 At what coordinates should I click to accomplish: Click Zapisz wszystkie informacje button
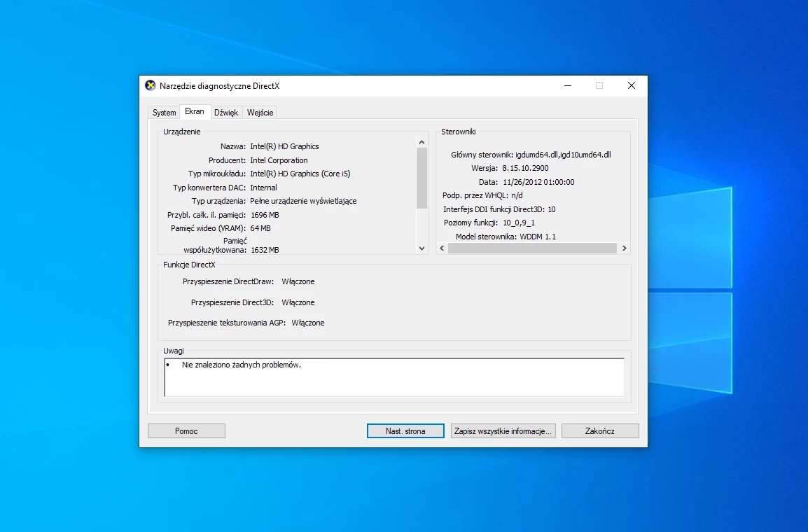point(503,431)
